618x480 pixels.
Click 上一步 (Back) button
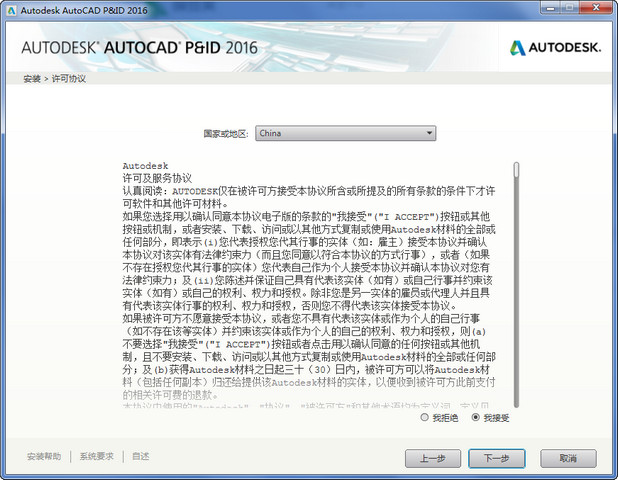433,458
